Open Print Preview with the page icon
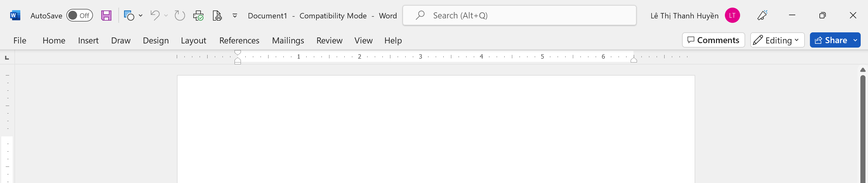Image resolution: width=868 pixels, height=183 pixels. 217,16
